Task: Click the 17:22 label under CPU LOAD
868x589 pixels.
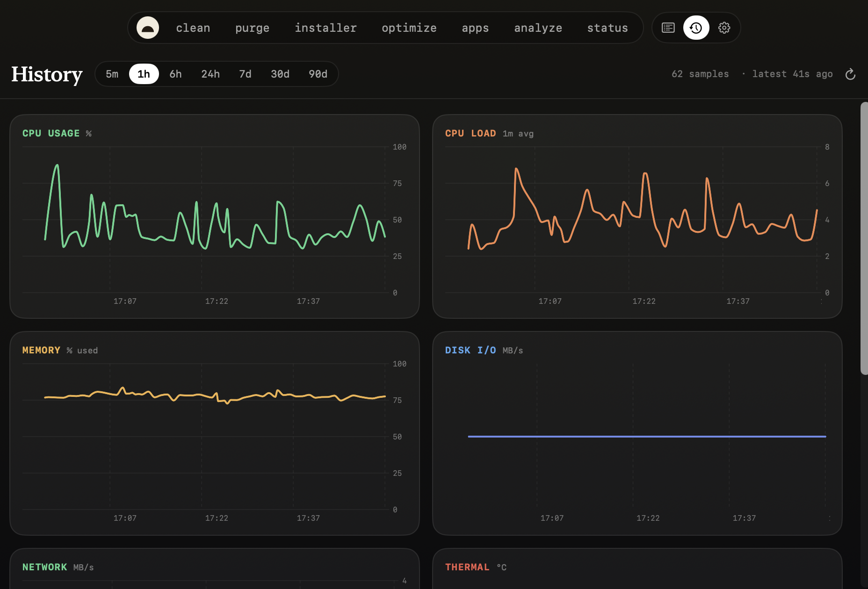Action: click(x=644, y=301)
